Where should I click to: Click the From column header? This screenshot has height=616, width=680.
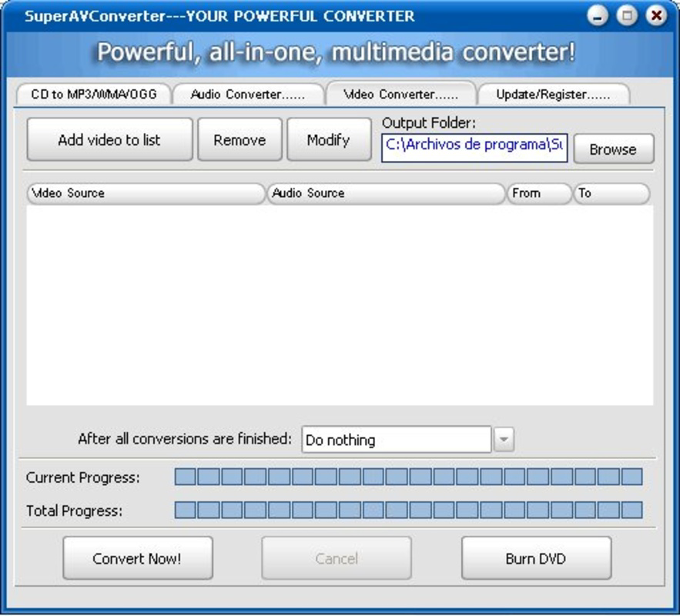(540, 193)
